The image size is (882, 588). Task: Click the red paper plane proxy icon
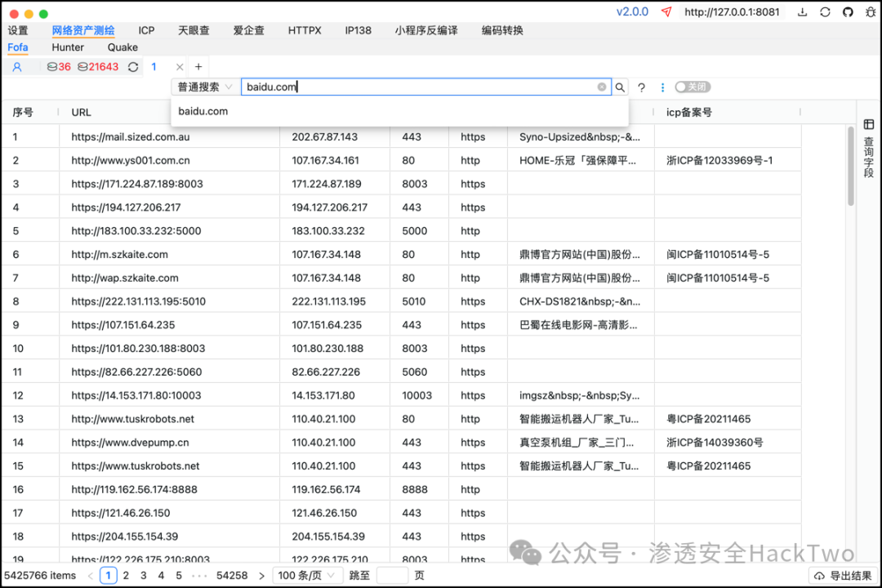pos(666,12)
